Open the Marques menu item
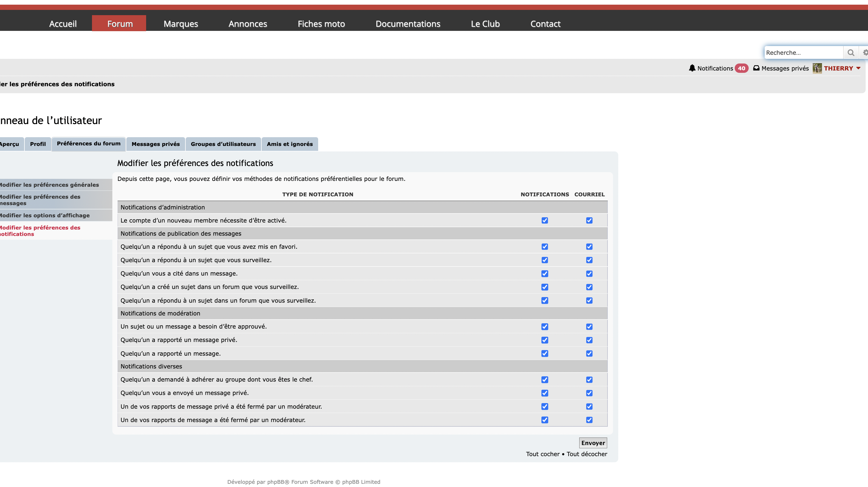Screen dimensions: 868x487 (x=180, y=24)
